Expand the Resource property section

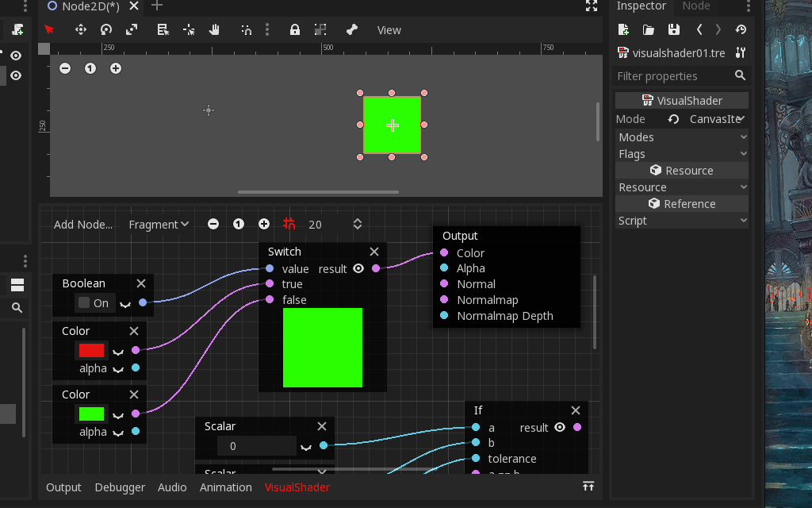coord(681,187)
